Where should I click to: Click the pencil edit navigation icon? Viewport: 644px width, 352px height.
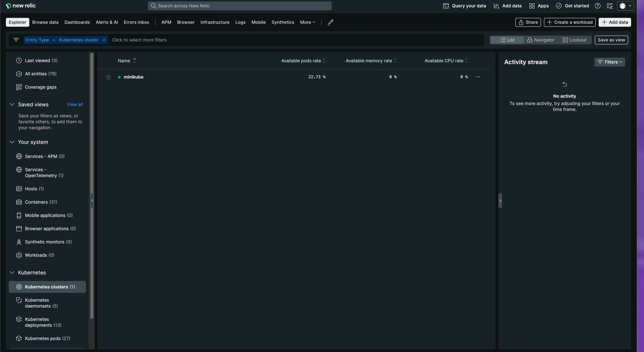[x=331, y=22]
